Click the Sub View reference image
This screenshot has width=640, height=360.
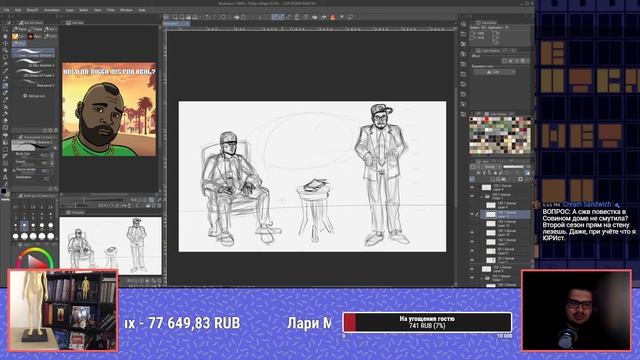(109, 109)
